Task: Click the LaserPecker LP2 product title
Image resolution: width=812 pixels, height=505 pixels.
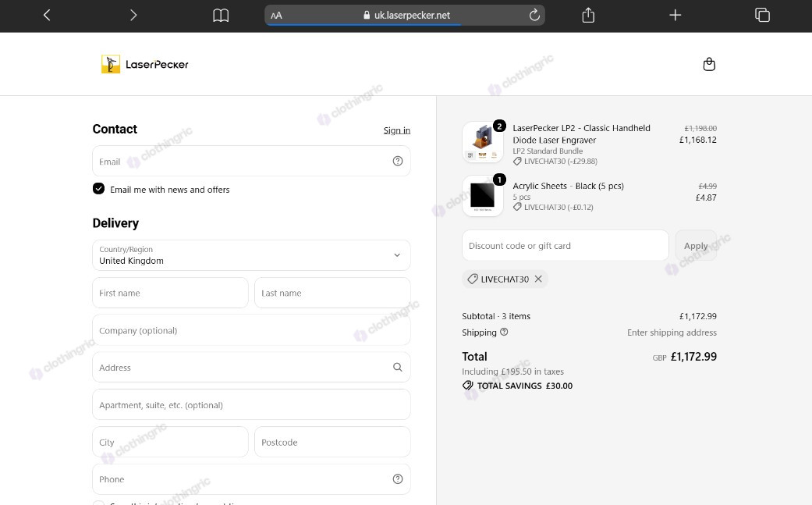Action: (x=582, y=133)
